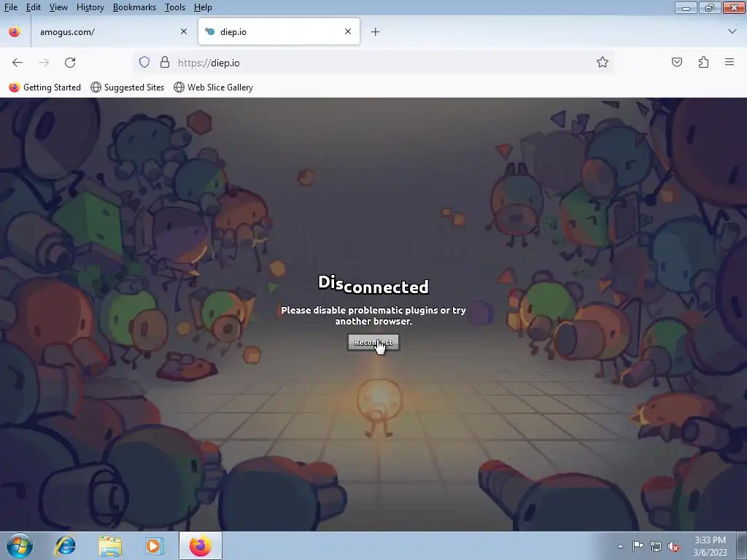Launch Windows Media Player from the taskbar
The height and width of the screenshot is (560, 747).
pyautogui.click(x=154, y=545)
